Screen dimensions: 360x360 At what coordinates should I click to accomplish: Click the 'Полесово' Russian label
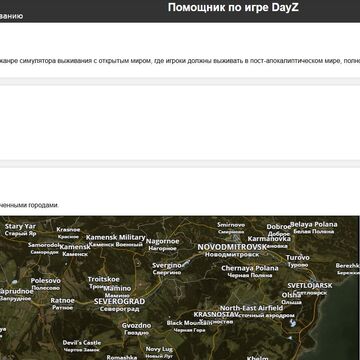tap(45, 288)
